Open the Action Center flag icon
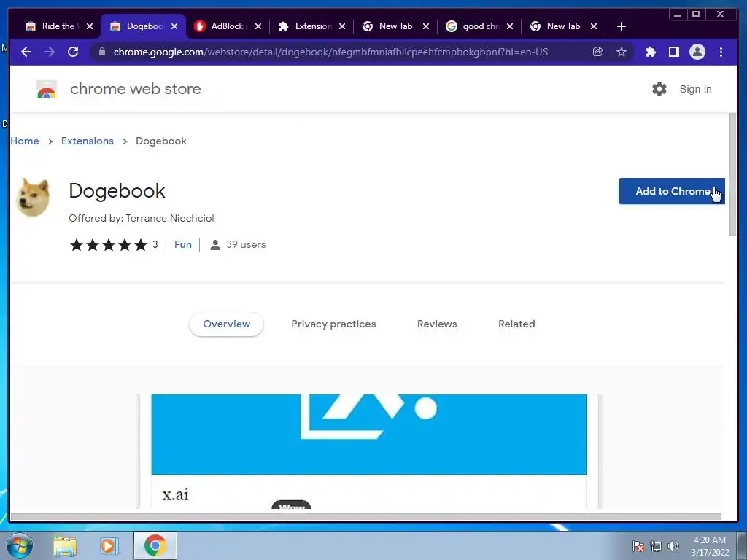 (638, 546)
